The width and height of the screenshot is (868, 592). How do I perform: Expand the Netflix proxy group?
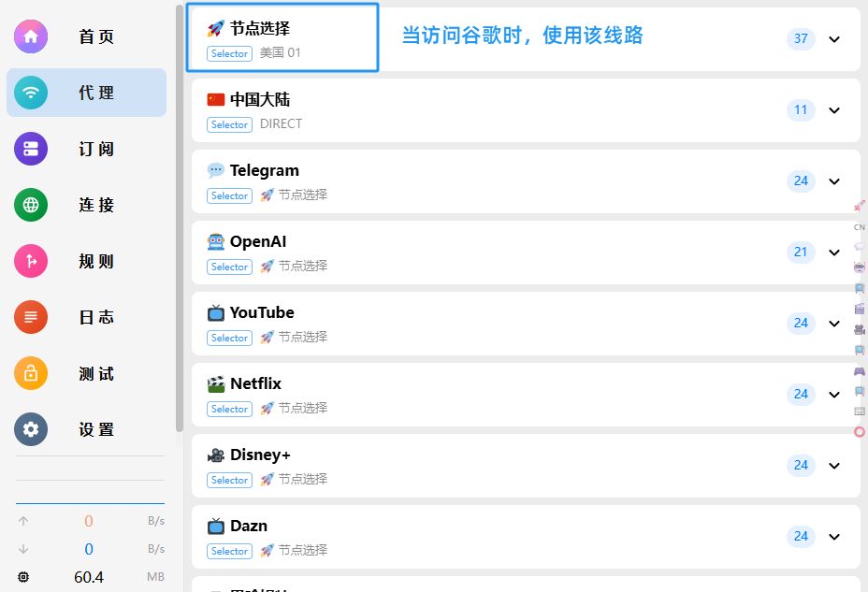(834, 395)
